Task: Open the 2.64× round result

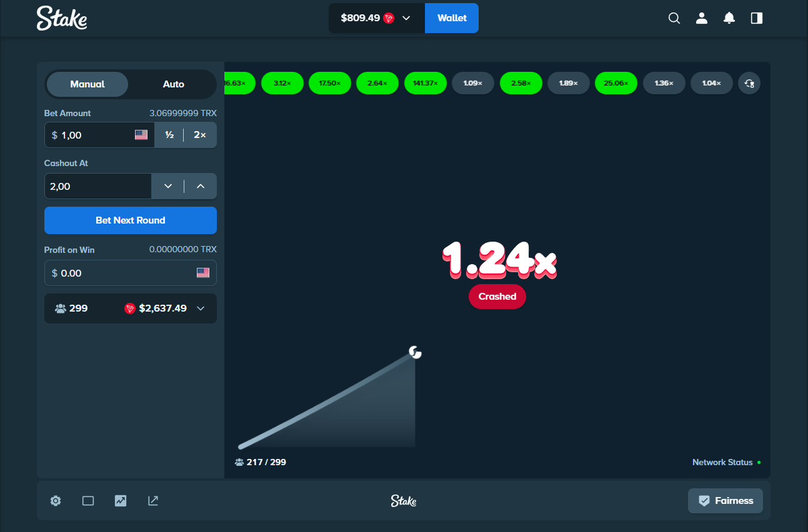Action: (377, 83)
